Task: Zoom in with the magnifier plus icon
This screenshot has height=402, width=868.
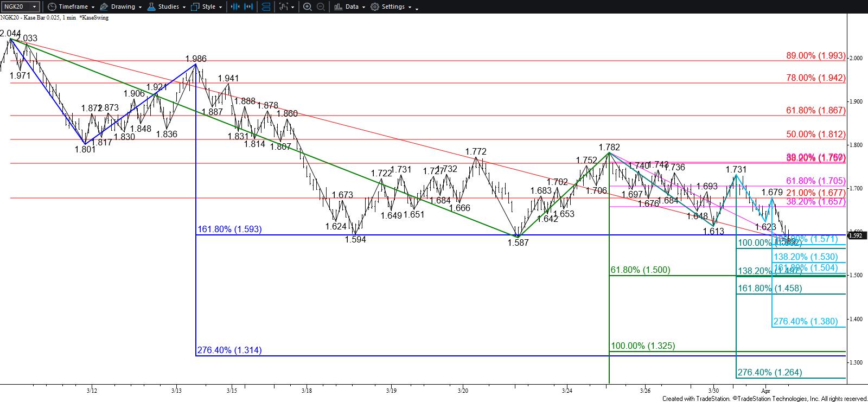Action: tap(307, 7)
